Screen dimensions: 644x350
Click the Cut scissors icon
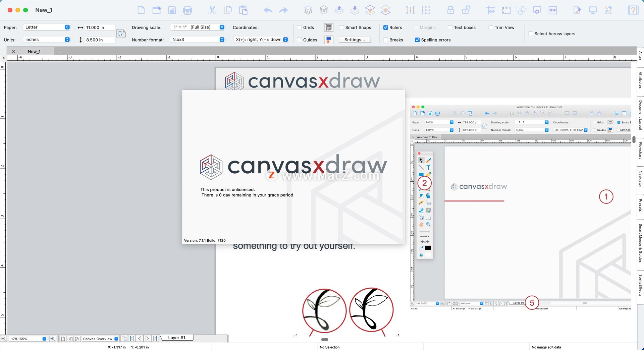[x=212, y=10]
